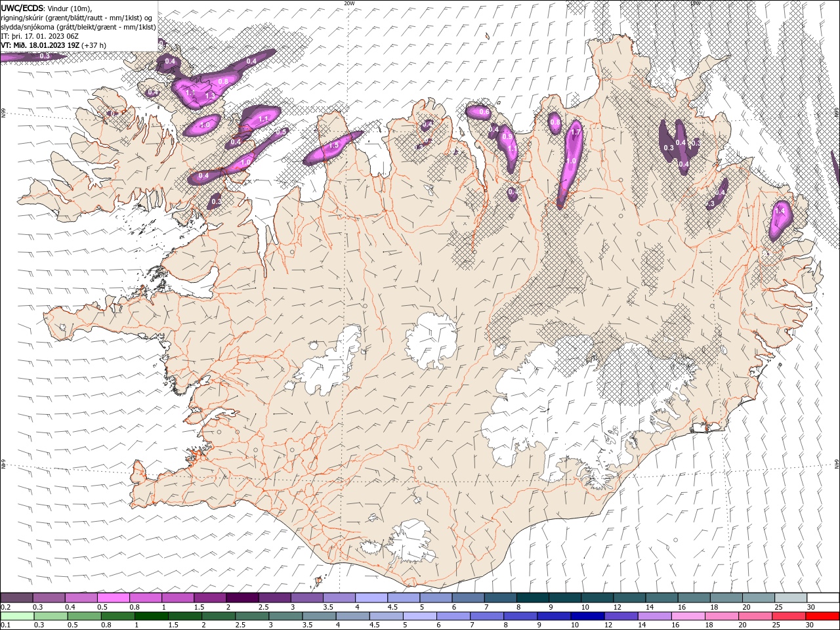Viewport: 840px width, 630px height.
Task: Pick the pale grey 25 swatch in top legend row
Action: [790, 597]
